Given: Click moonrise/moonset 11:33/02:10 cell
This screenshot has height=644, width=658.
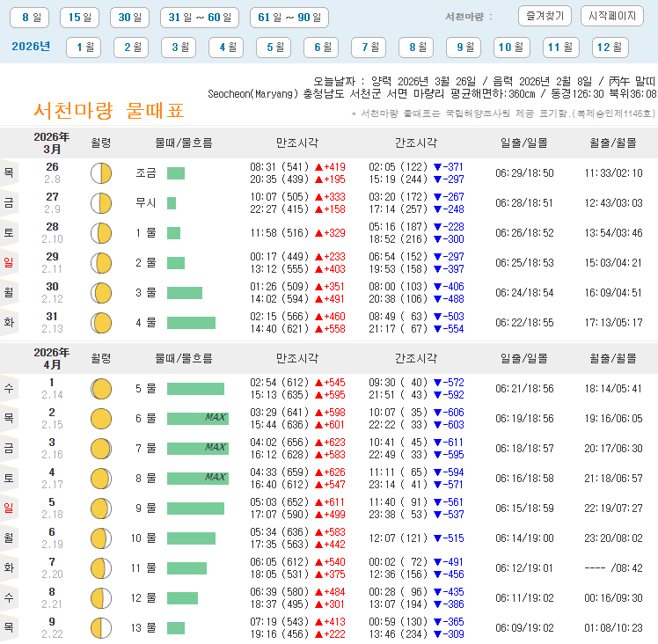Looking at the screenshot, I should click(613, 173).
